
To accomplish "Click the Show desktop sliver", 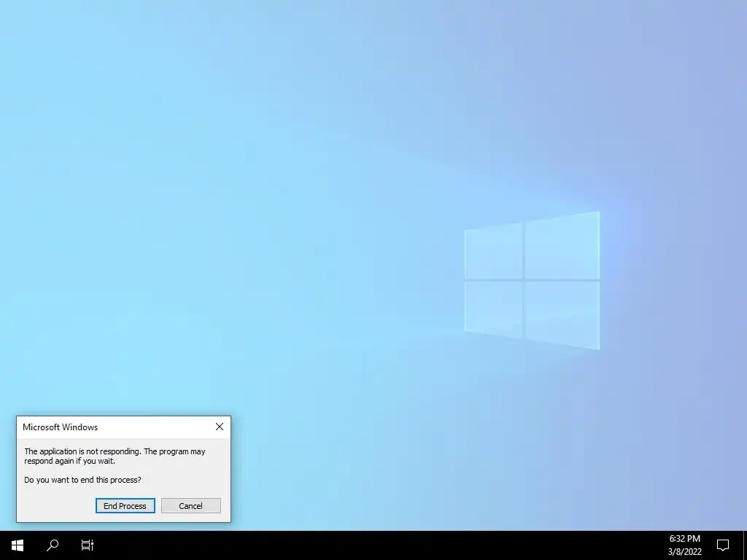I will pyautogui.click(x=745, y=545).
